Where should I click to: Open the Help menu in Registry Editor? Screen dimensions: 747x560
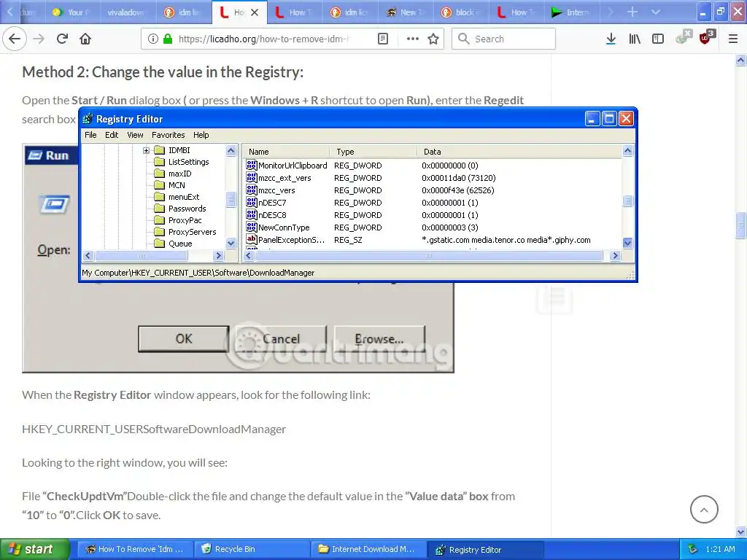click(x=201, y=135)
